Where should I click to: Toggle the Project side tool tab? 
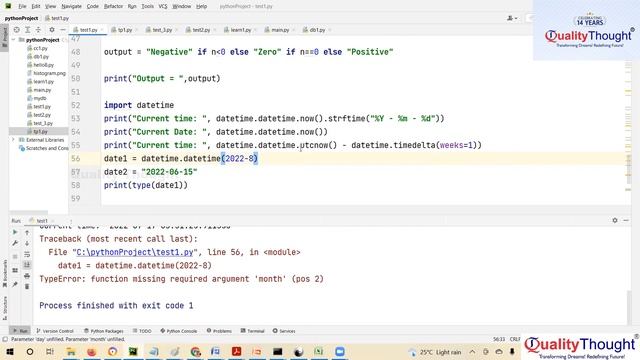click(4, 37)
